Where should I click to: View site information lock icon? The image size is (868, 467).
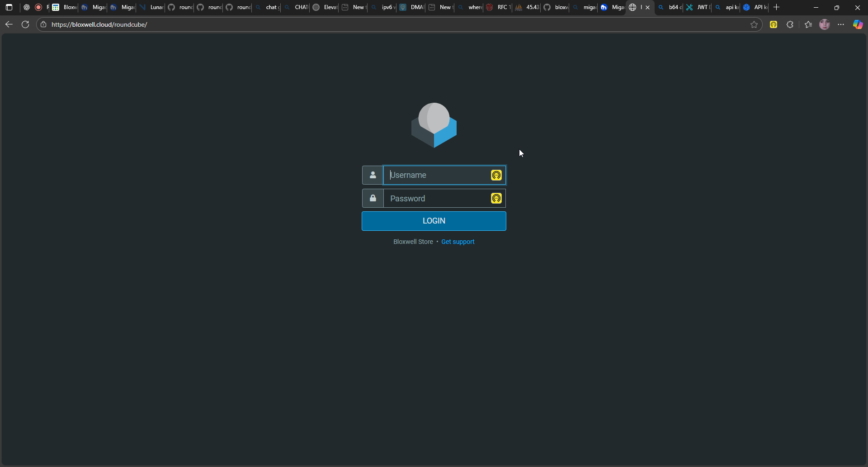tap(43, 24)
